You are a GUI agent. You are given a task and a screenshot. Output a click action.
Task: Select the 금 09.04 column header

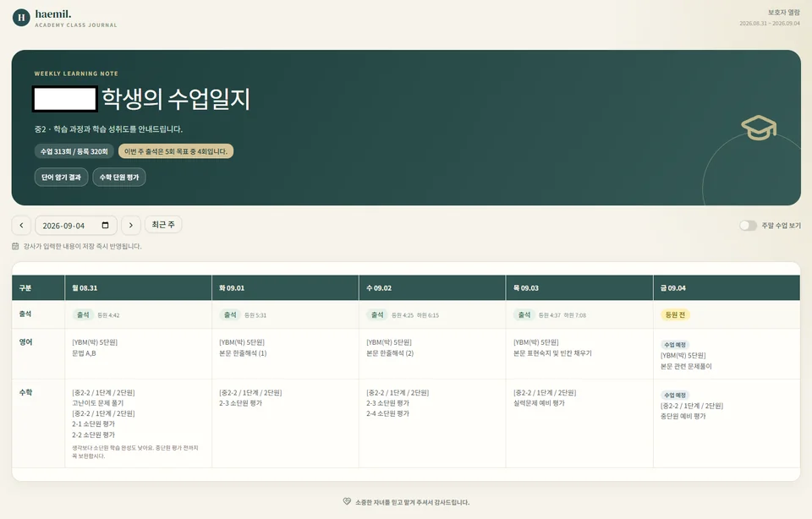click(x=727, y=287)
